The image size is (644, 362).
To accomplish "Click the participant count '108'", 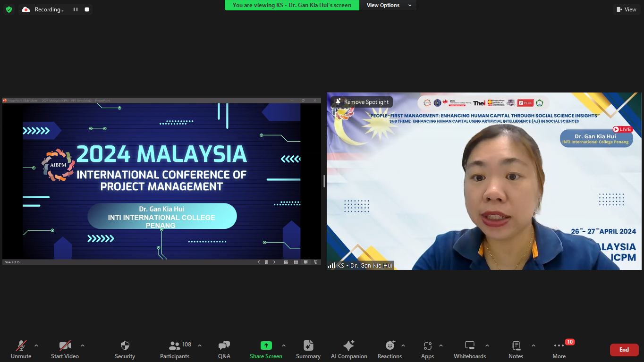I will [186, 345].
